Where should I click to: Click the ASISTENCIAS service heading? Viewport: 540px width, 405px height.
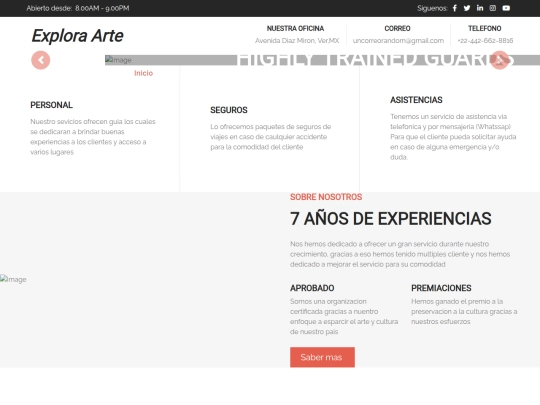click(416, 100)
